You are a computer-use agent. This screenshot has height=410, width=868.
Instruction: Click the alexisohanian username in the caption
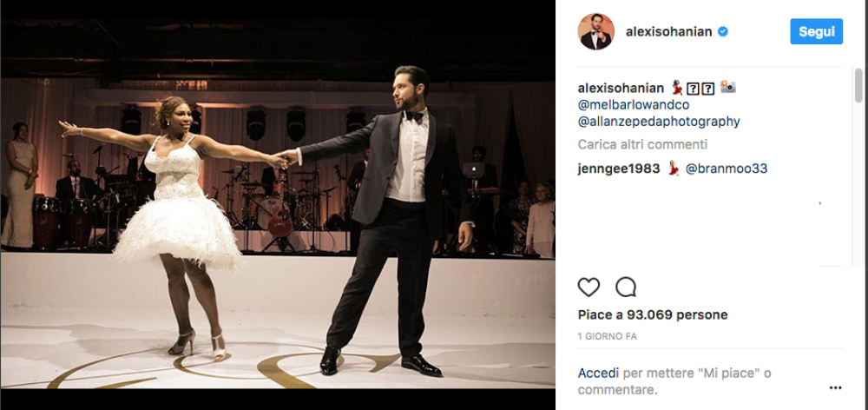coord(620,89)
